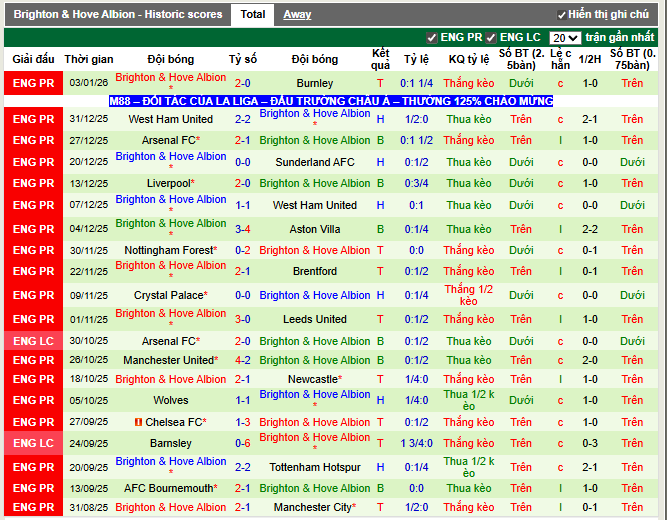This screenshot has height=520, width=667.
Task: Click the Brighton & Hove Albion Historic scores title
Action: point(118,14)
